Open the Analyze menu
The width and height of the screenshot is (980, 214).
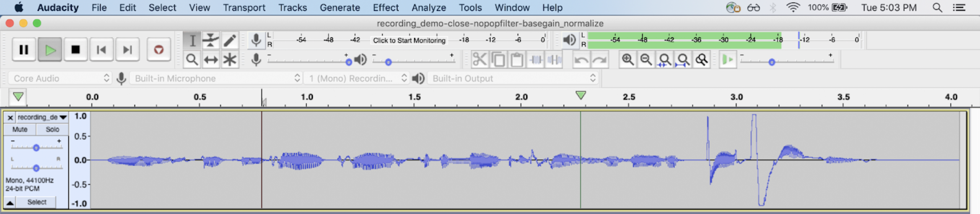click(428, 8)
